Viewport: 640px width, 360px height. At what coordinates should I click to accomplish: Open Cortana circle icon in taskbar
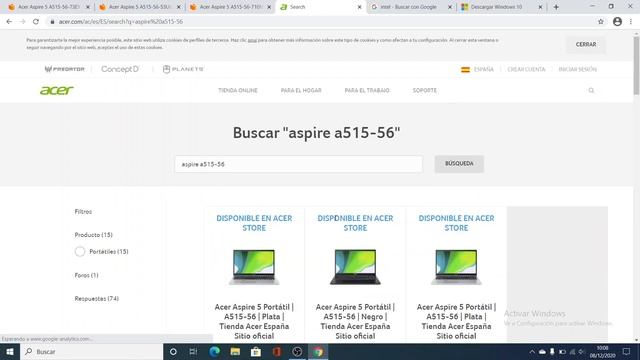173,351
